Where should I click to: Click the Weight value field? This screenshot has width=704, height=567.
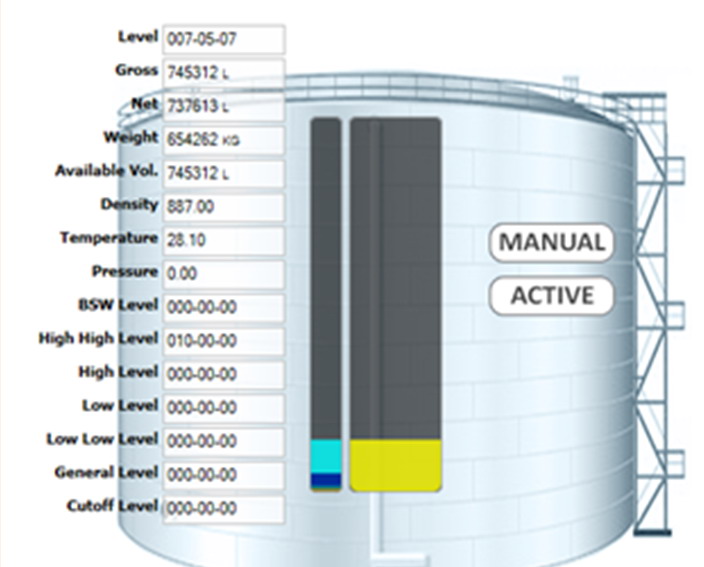(x=223, y=140)
